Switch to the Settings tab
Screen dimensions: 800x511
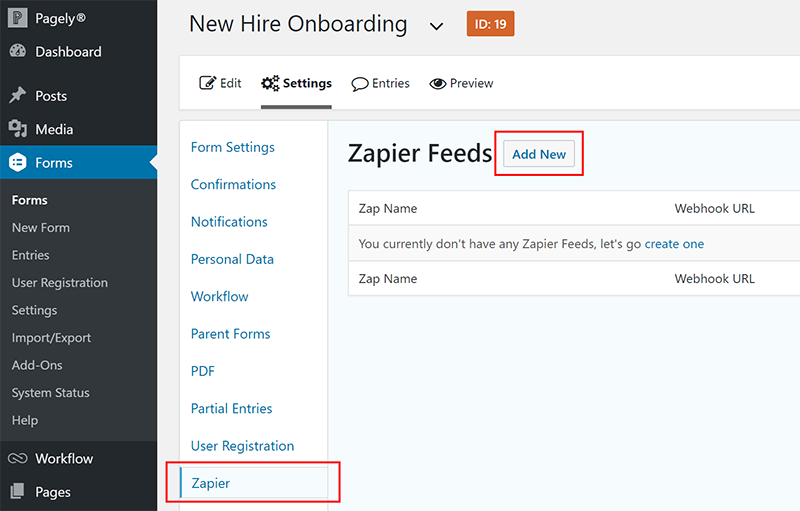pos(296,83)
